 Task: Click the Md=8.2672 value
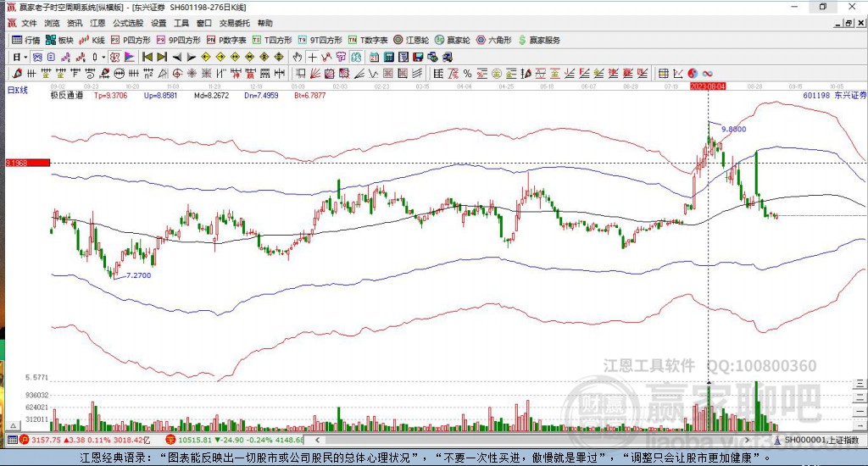(211, 95)
